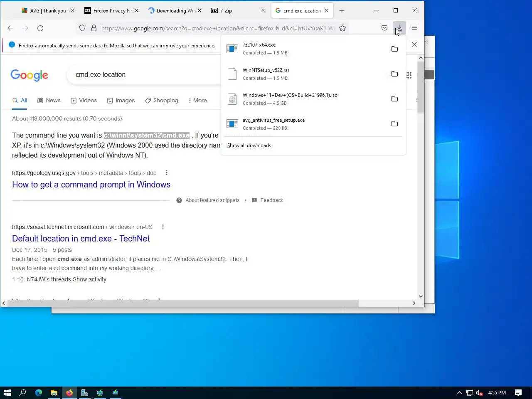Open the Google apps grid
Screen dimensions: 532x399
click(x=409, y=75)
